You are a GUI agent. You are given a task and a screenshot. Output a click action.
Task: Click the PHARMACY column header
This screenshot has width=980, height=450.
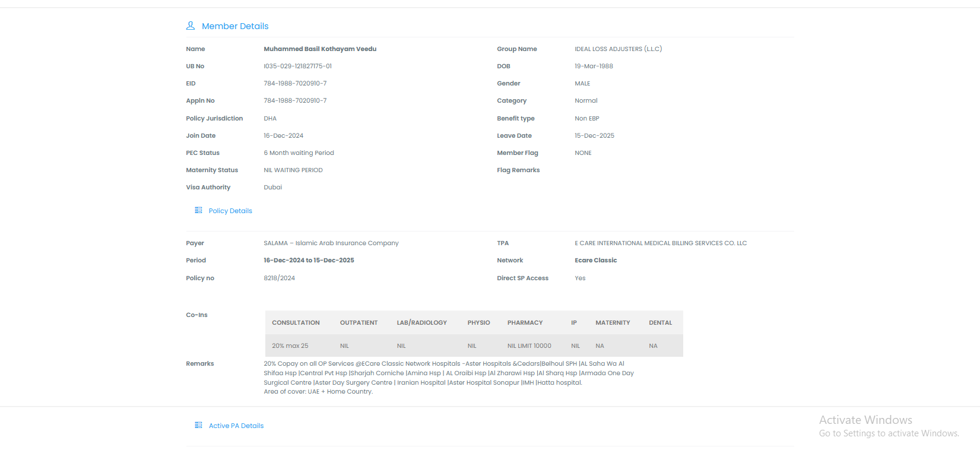pyautogui.click(x=525, y=322)
